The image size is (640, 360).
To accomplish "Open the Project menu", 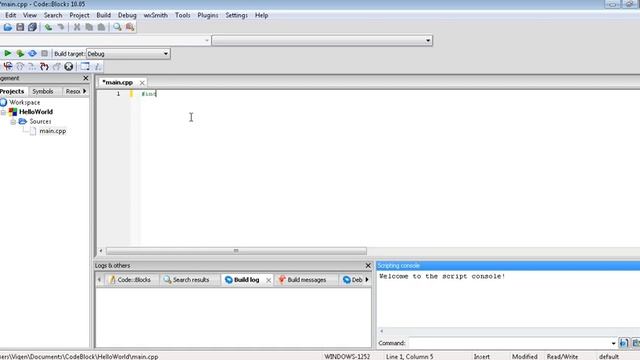I will coord(79,15).
